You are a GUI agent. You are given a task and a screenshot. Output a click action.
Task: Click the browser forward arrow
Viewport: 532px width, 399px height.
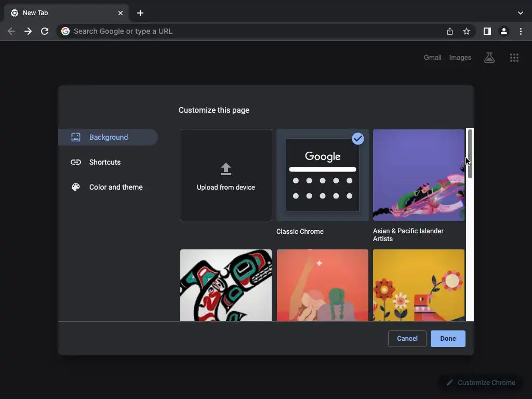[x=28, y=31]
